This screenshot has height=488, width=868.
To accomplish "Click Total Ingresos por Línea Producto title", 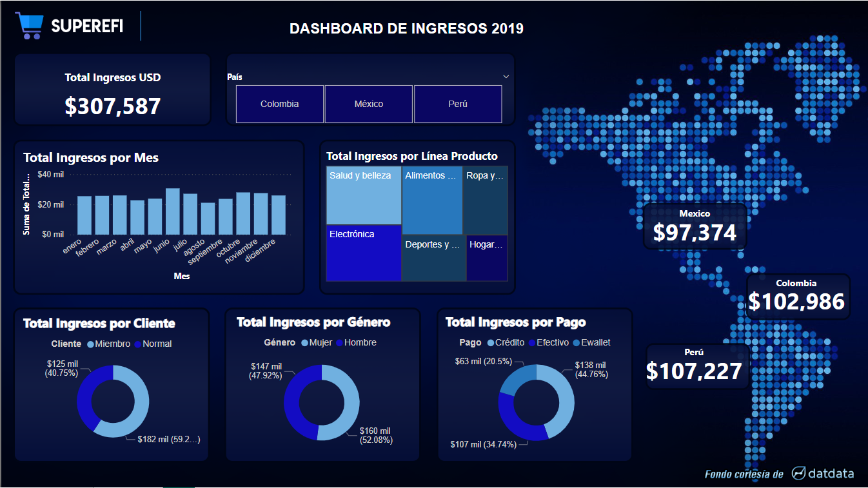I will pyautogui.click(x=412, y=156).
